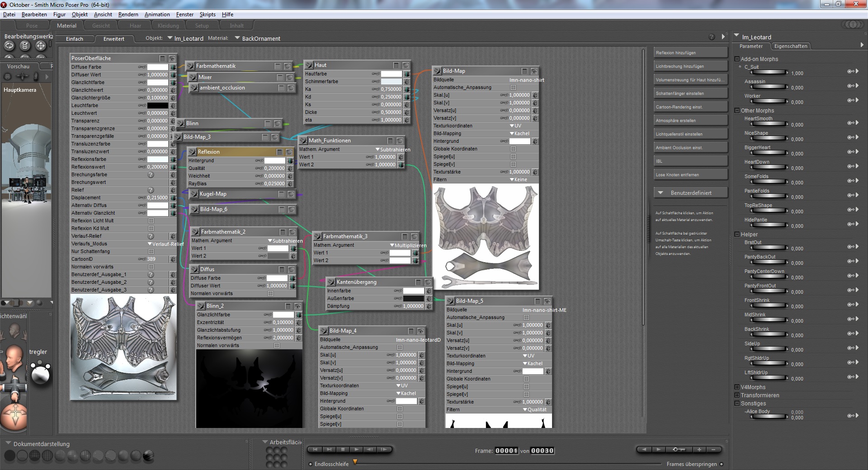
Task: Toggle the Endlosschleife loop option
Action: 311,464
